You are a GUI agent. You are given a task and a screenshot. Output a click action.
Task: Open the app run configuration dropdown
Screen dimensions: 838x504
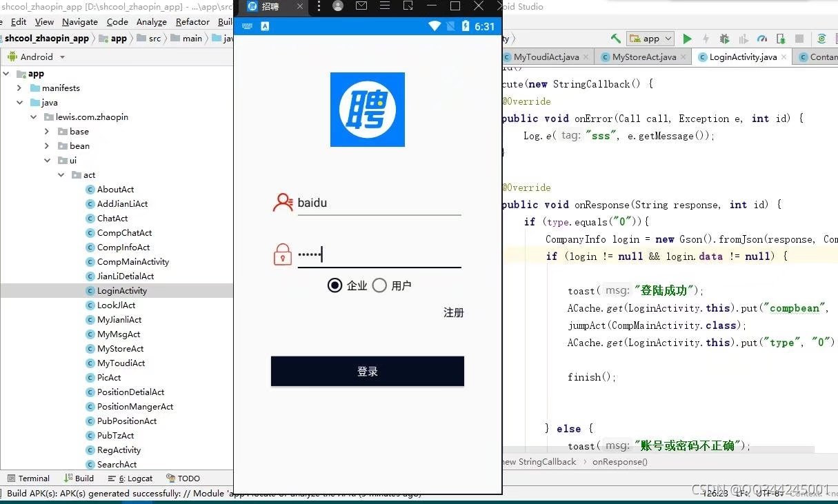650,39
